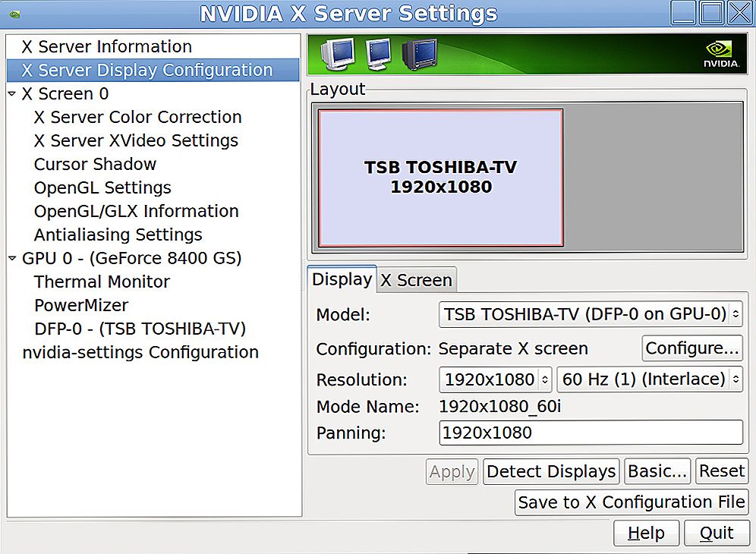The height and width of the screenshot is (554, 756).
Task: Open nvidia-settings Configuration page
Action: [x=140, y=352]
